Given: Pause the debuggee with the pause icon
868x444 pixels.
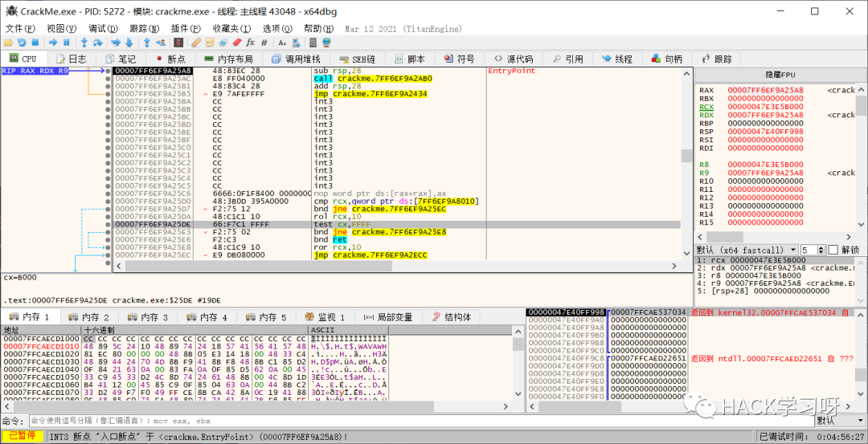Looking at the screenshot, I should point(65,43).
